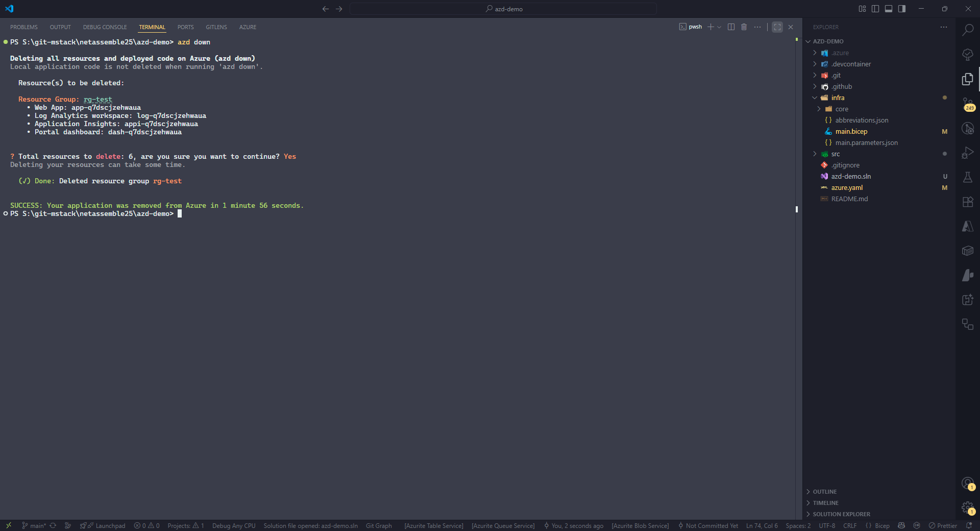980x531 pixels.
Task: Toggle maximized terminal panel size
Action: point(777,27)
